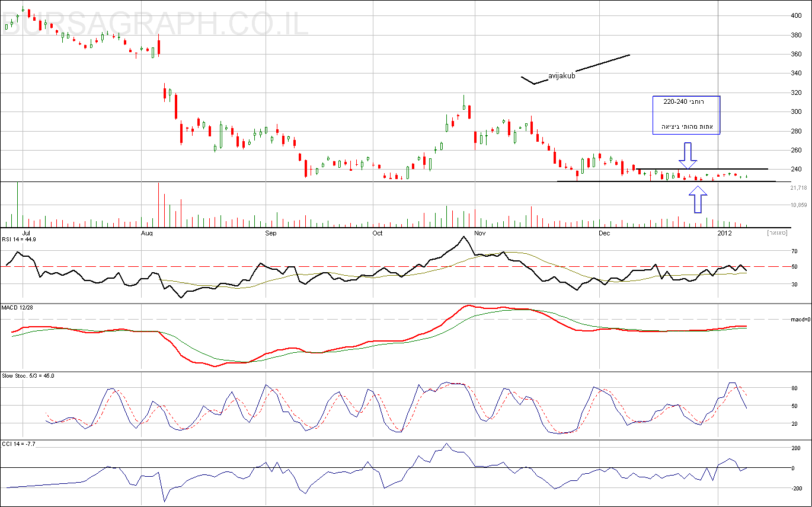The width and height of the screenshot is (812, 507).
Task: Select the Jul month marker on time axis
Action: pyautogui.click(x=25, y=233)
